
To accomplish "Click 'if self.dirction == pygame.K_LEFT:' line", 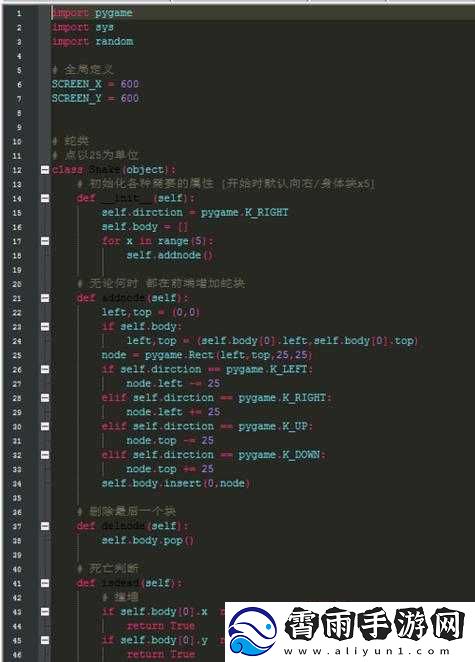I will click(207, 369).
